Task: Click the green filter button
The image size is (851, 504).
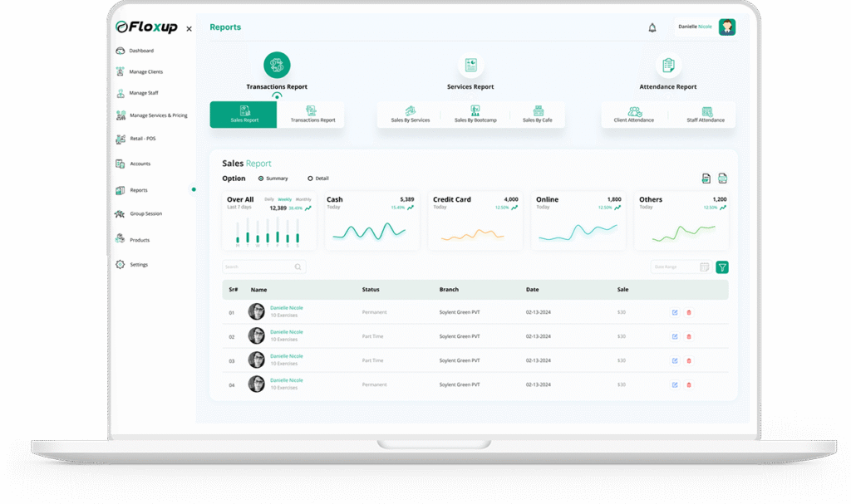Action: click(x=722, y=267)
